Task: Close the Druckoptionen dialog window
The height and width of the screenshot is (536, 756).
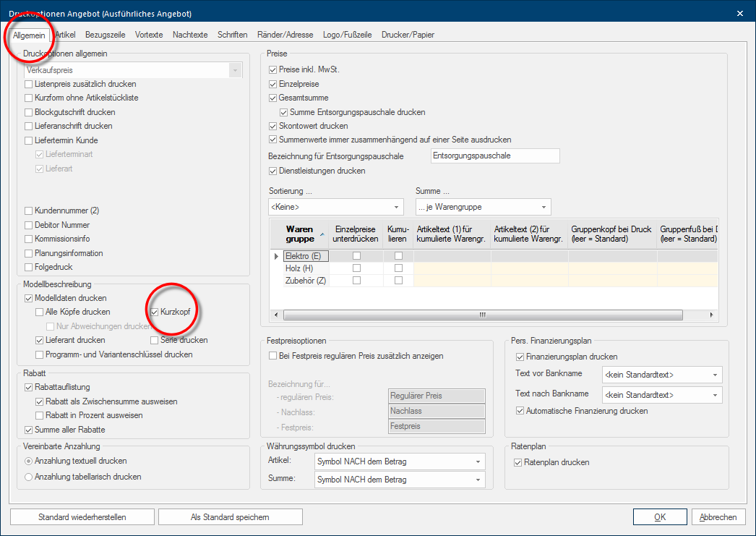Action: click(739, 13)
